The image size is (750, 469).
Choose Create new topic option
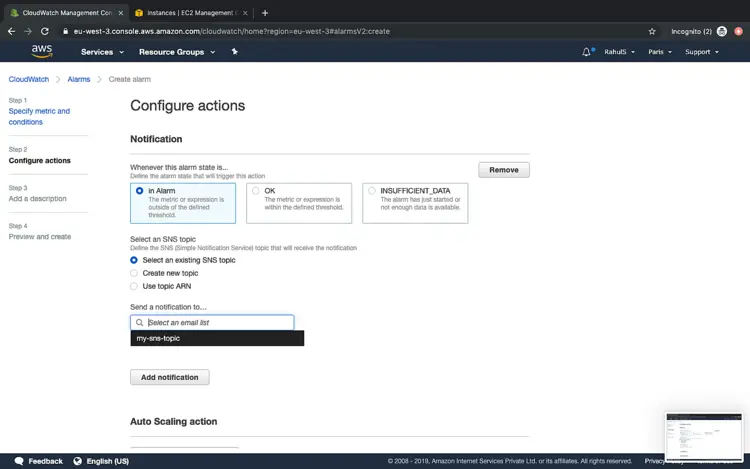coord(134,273)
